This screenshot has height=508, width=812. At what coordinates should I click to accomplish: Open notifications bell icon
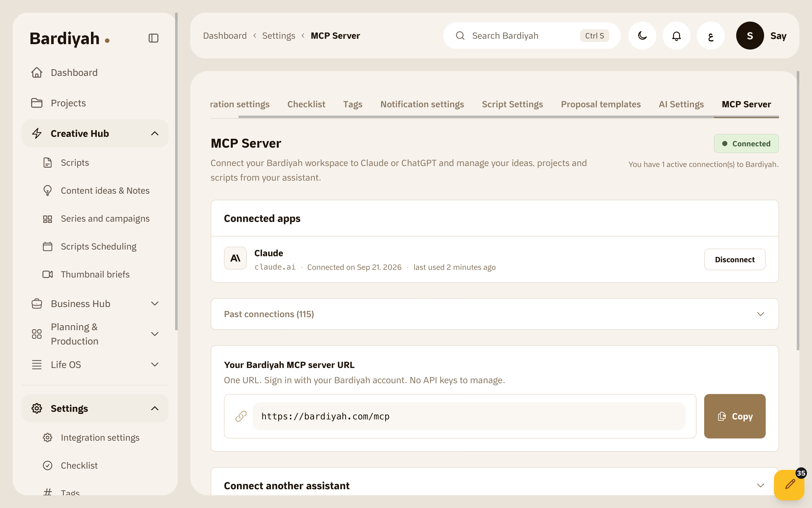(x=677, y=36)
